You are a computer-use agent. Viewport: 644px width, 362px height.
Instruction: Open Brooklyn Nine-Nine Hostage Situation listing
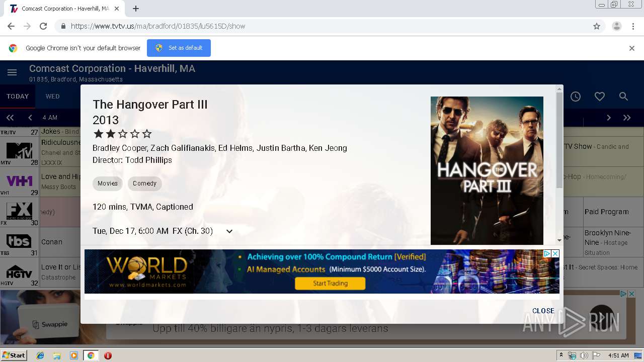click(x=613, y=242)
